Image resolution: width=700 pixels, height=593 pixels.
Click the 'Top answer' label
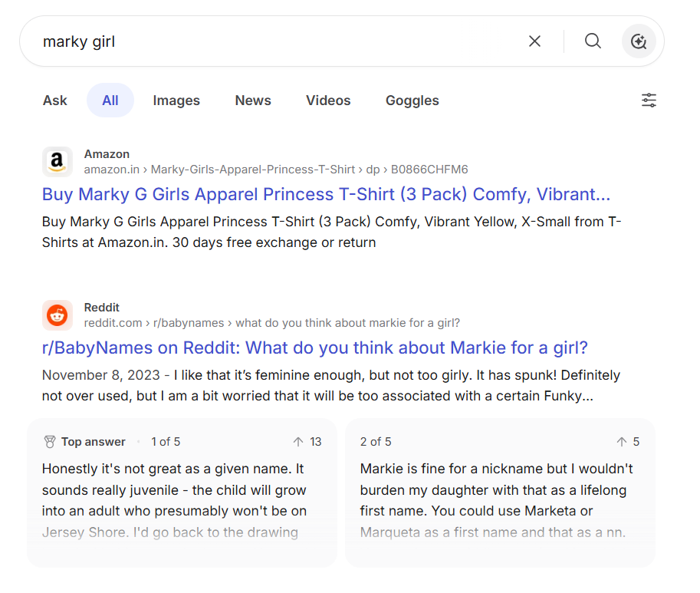pos(94,442)
